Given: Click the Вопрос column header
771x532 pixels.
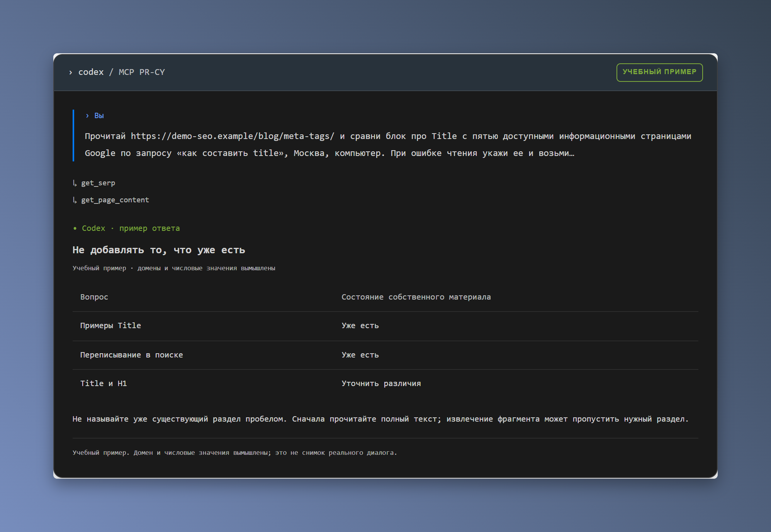Looking at the screenshot, I should (94, 297).
